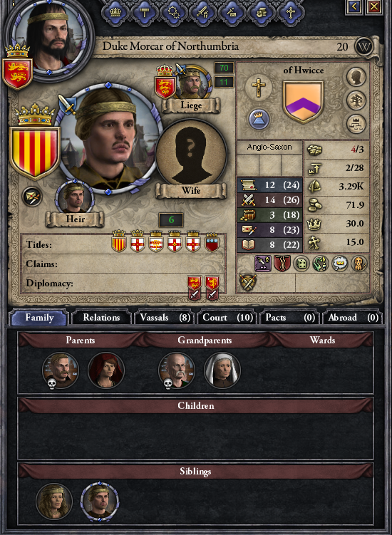Click the religion cross icon
The height and width of the screenshot is (535, 392).
(259, 88)
